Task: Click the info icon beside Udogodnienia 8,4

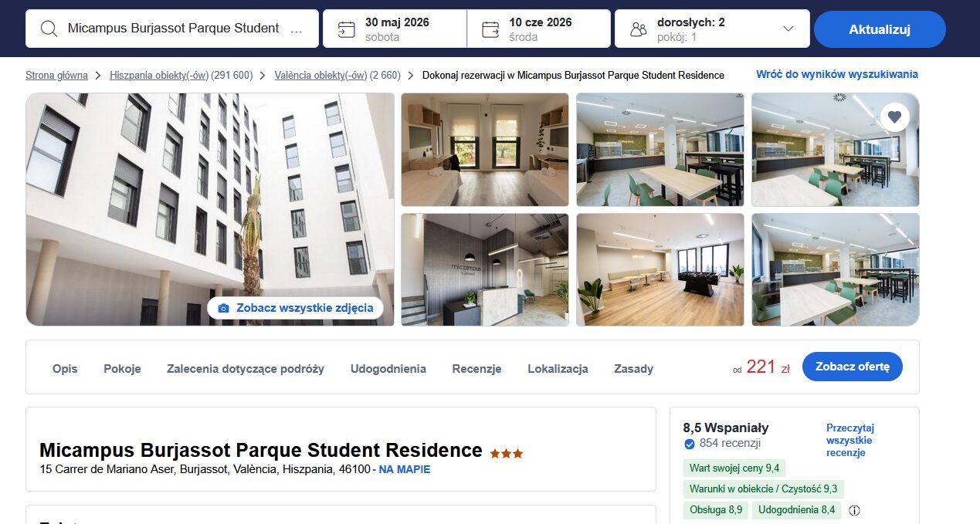Action: [854, 510]
